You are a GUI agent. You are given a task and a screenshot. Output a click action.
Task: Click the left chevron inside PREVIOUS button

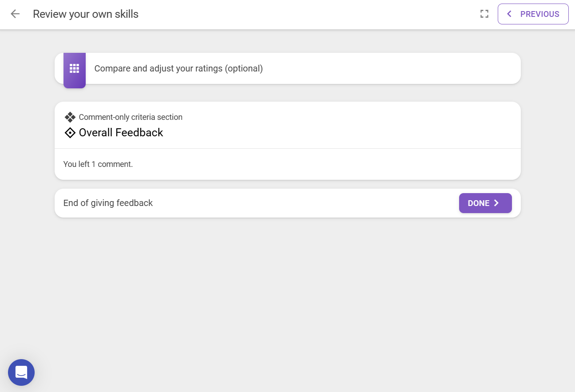509,14
